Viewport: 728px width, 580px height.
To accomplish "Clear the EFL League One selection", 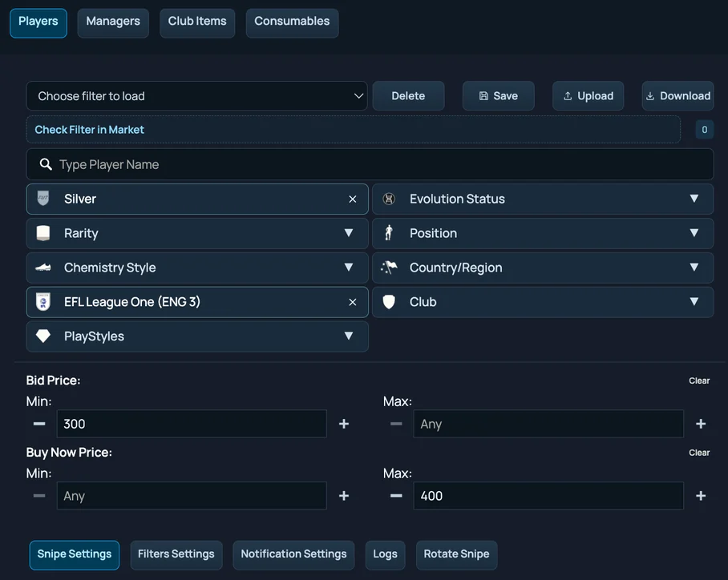I will click(x=353, y=302).
